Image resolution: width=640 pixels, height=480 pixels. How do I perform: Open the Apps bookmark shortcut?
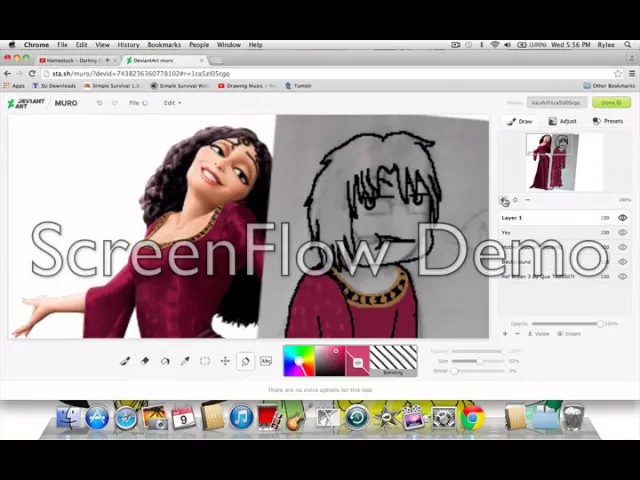click(x=14, y=86)
